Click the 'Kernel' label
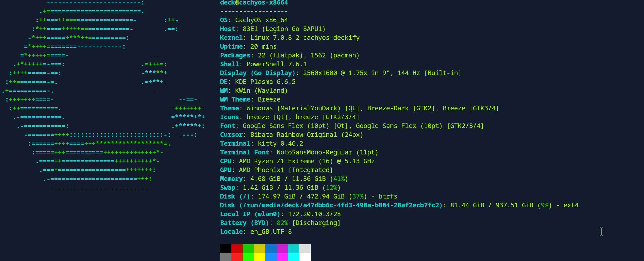Viewport: 644px width, 261px height. (x=231, y=38)
